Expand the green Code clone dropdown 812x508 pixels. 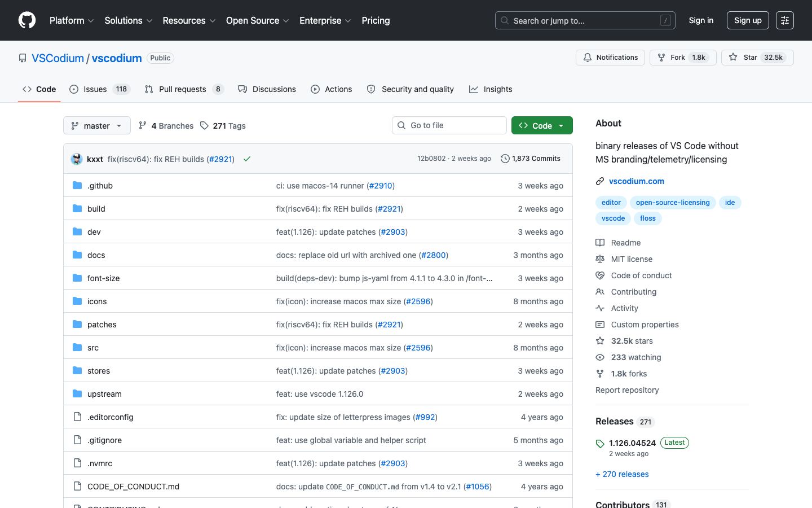[542, 125]
